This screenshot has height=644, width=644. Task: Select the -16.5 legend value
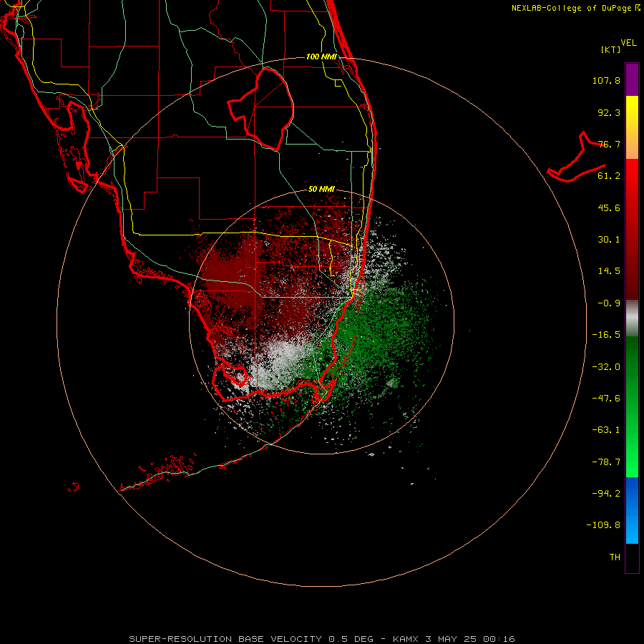[606, 335]
